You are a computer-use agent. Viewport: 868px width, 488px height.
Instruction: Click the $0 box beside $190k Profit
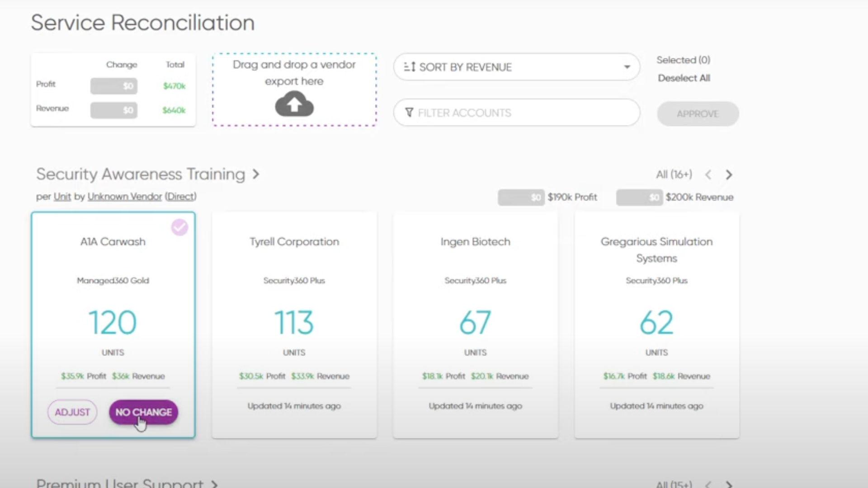(521, 197)
